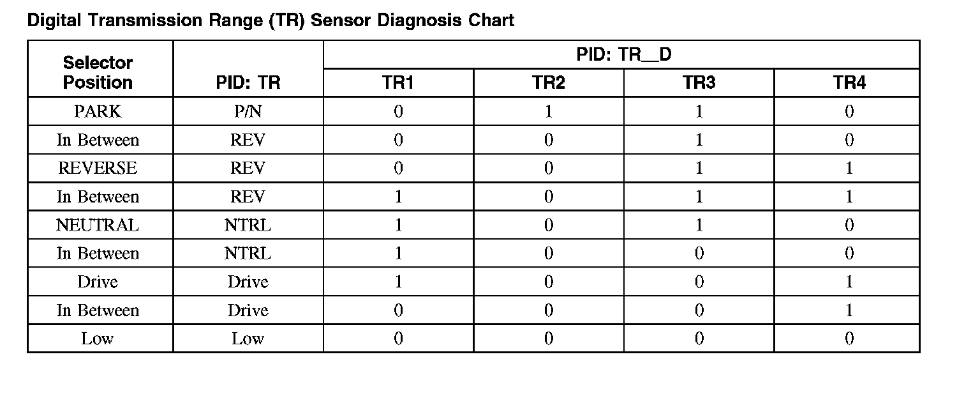Select Low in the Selector Position column
This screenshot has width=980, height=405.
point(98,339)
